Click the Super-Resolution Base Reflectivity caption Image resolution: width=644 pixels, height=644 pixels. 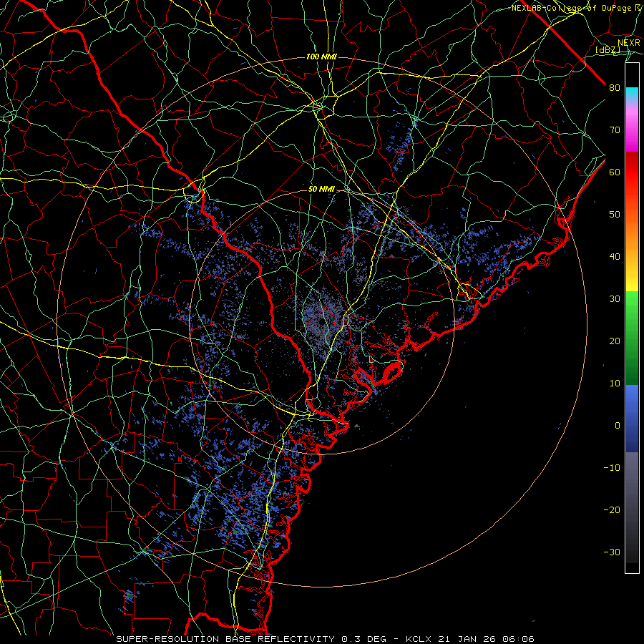point(225,639)
